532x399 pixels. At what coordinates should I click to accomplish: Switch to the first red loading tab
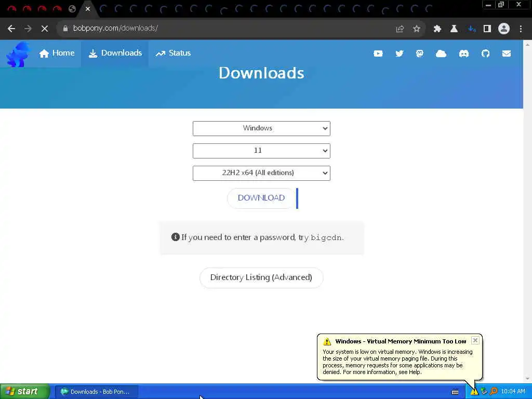coord(12,9)
